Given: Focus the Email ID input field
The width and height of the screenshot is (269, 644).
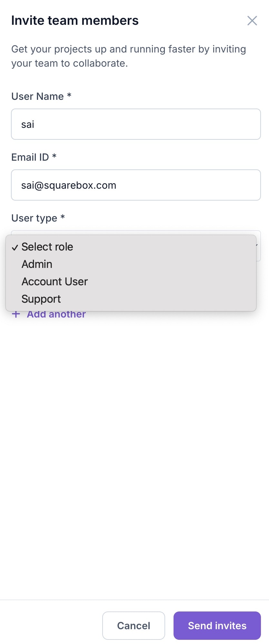Looking at the screenshot, I should 136,185.
